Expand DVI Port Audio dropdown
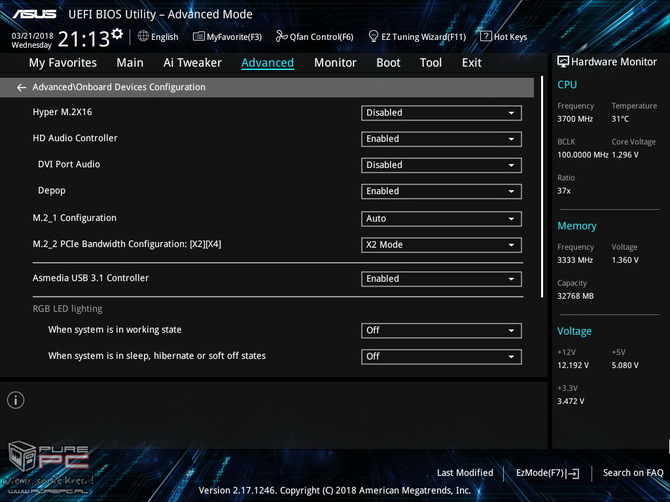The image size is (670, 502). click(441, 165)
